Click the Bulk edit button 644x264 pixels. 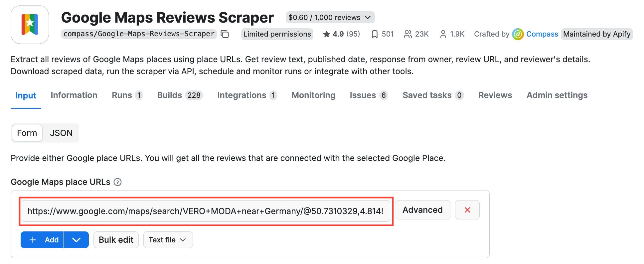(x=116, y=240)
